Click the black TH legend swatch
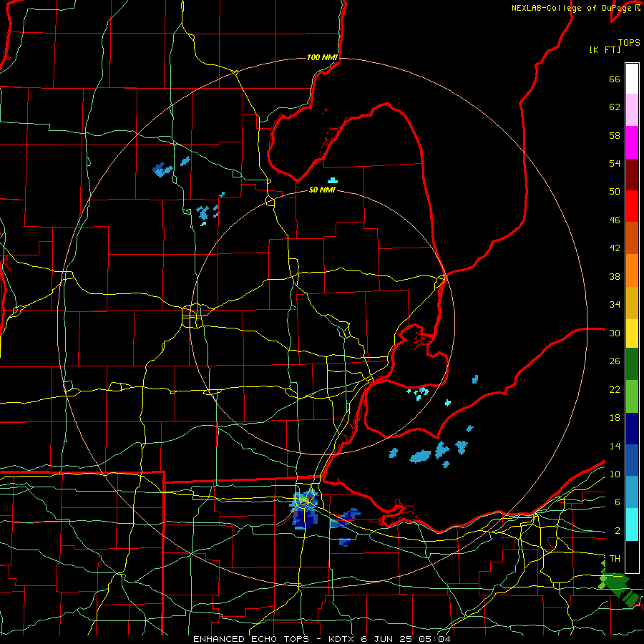The image size is (644, 644). 632,557
